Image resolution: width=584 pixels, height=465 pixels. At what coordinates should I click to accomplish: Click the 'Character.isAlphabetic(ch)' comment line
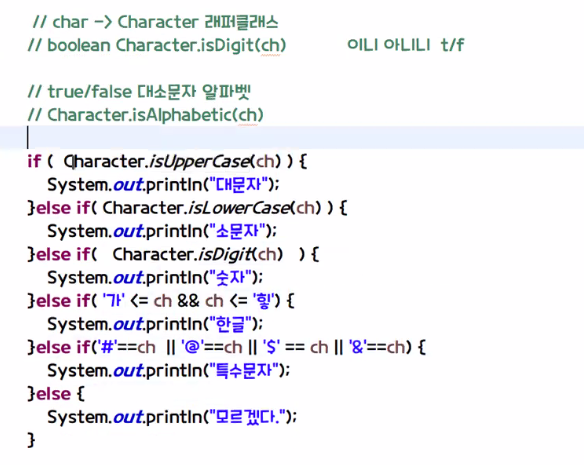click(x=146, y=115)
